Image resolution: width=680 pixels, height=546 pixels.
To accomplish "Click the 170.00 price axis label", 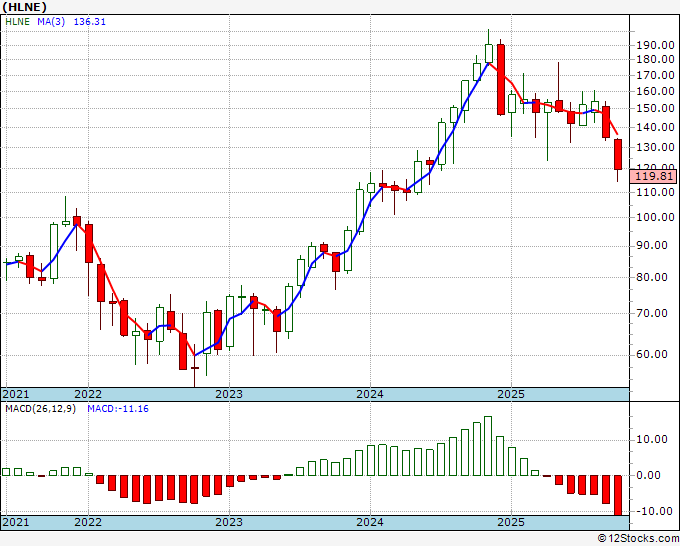I will [x=655, y=75].
